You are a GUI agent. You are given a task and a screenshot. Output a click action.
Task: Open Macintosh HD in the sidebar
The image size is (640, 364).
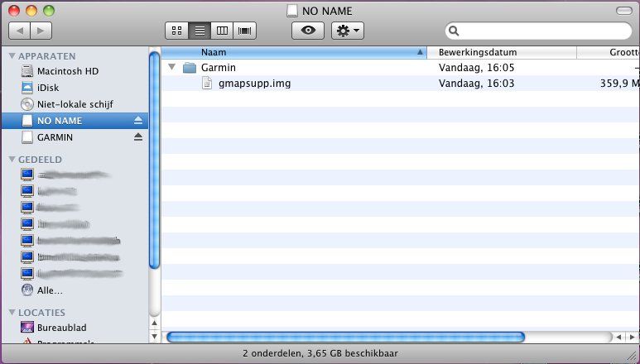(68, 71)
